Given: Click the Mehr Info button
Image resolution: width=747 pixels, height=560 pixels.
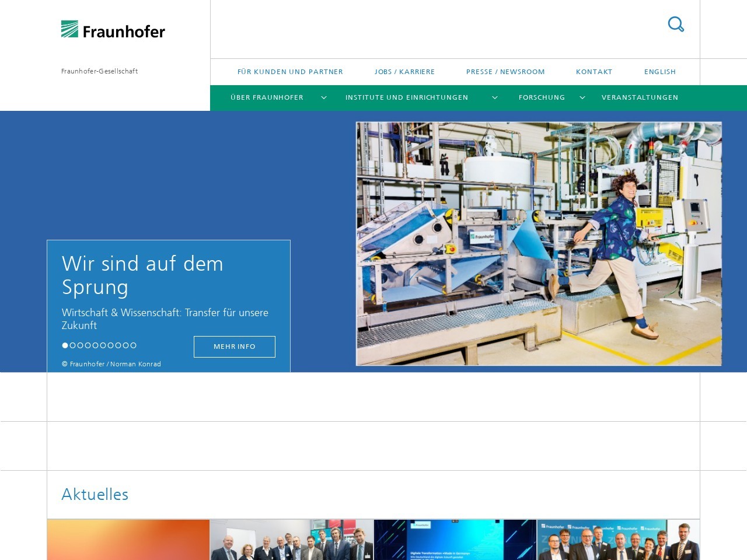Looking at the screenshot, I should [x=235, y=346].
